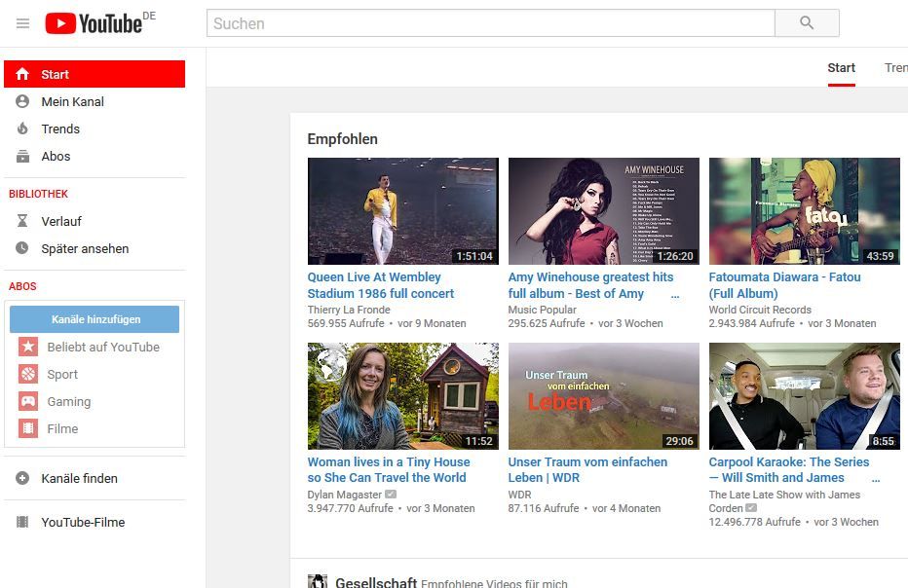Open Unser Traum vom einfachen Leben thumbnail
Viewport: 908px width, 588px height.
click(x=603, y=396)
